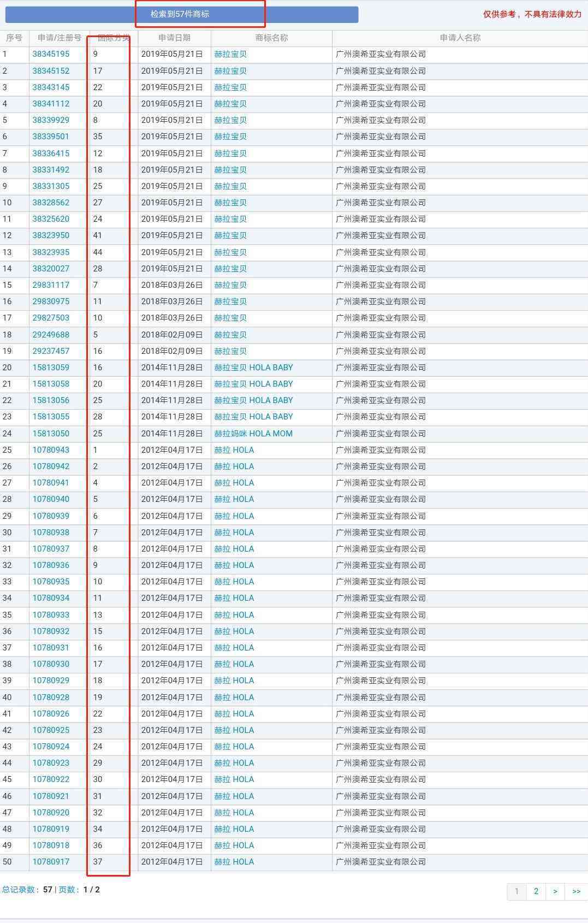The width and height of the screenshot is (588, 923).
Task: Open the 赫拉妈咪 HOLA MOM trademark
Action: (253, 434)
